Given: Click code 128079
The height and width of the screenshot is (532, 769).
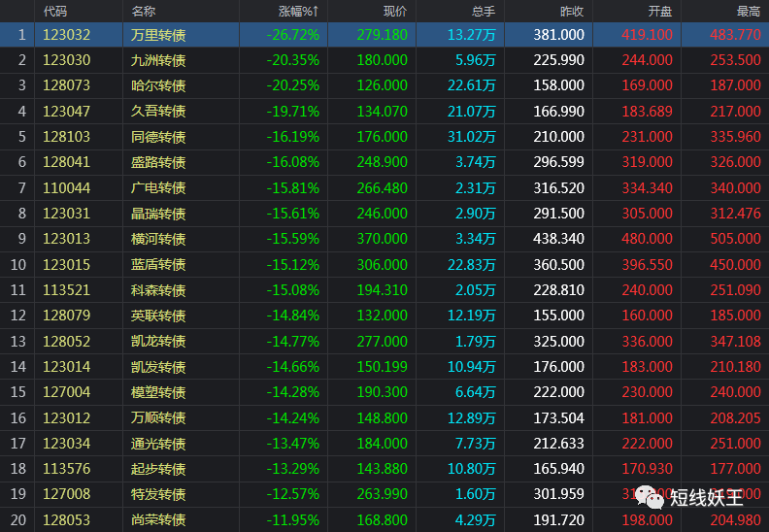Looking at the screenshot, I should (67, 316).
